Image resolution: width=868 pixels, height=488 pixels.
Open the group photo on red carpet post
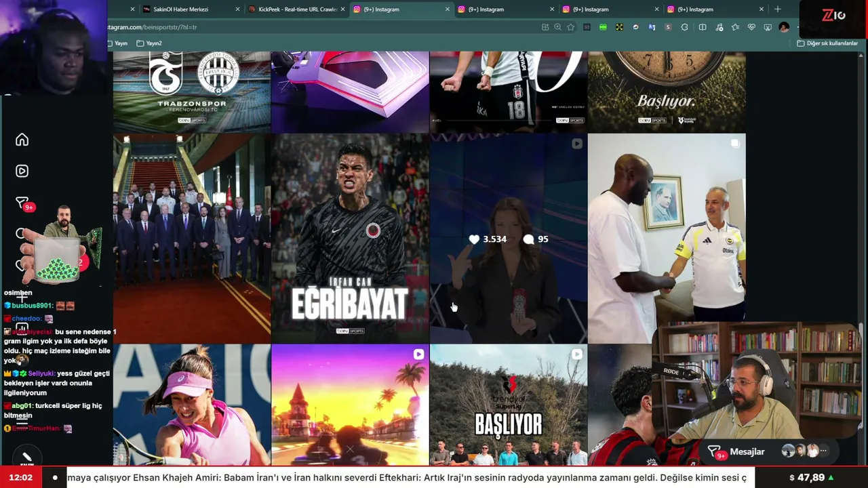(192, 238)
